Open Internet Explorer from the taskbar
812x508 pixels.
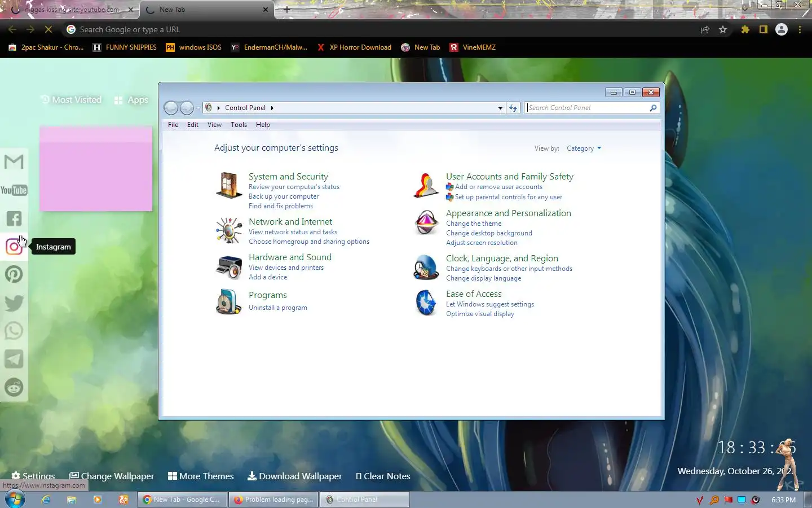point(46,500)
